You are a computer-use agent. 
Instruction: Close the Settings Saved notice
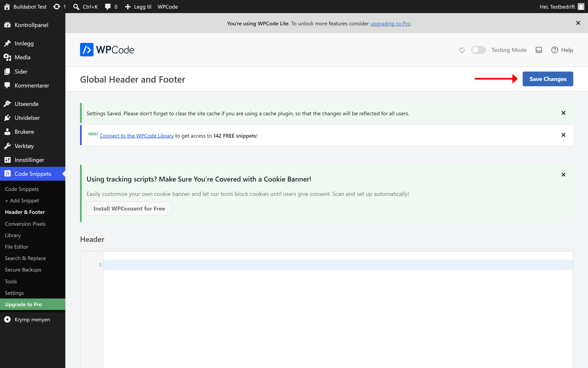click(563, 113)
